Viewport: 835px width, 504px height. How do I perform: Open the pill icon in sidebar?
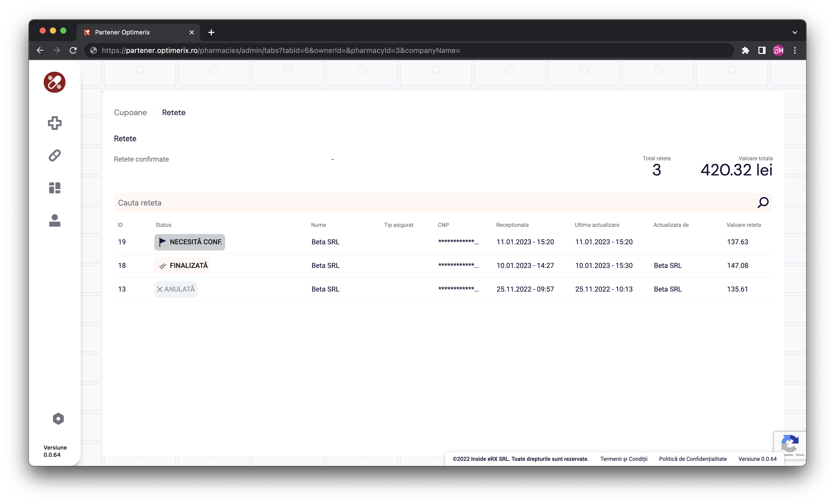point(55,155)
